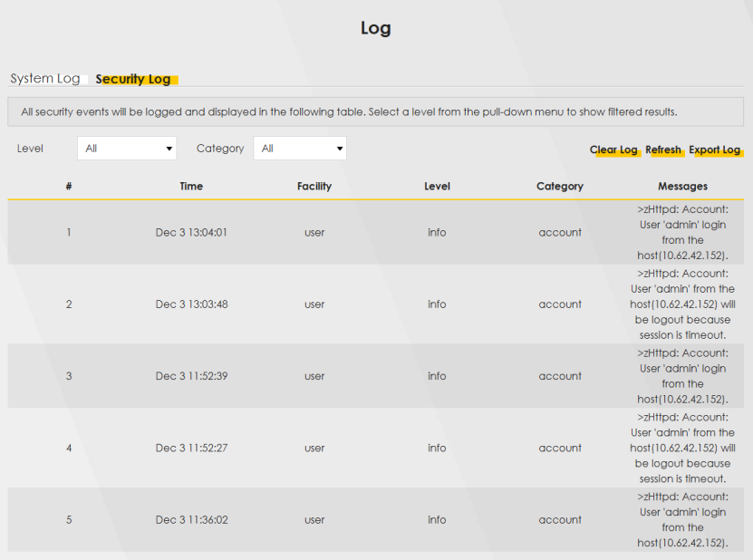
Task: Click the Log page title
Action: point(375,28)
